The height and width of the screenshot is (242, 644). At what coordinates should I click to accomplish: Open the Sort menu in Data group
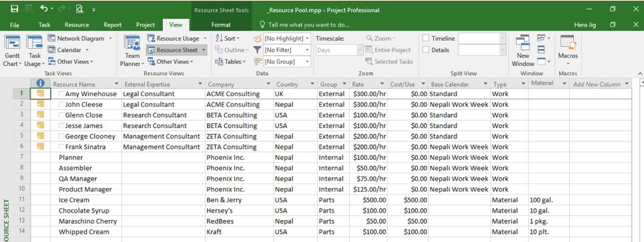coord(228,38)
